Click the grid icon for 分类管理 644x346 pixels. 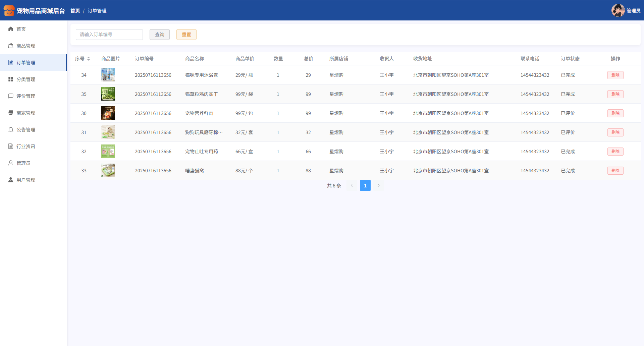(x=11, y=79)
